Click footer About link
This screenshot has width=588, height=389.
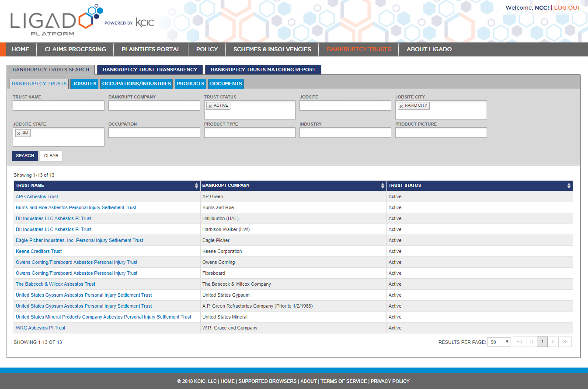pos(309,381)
